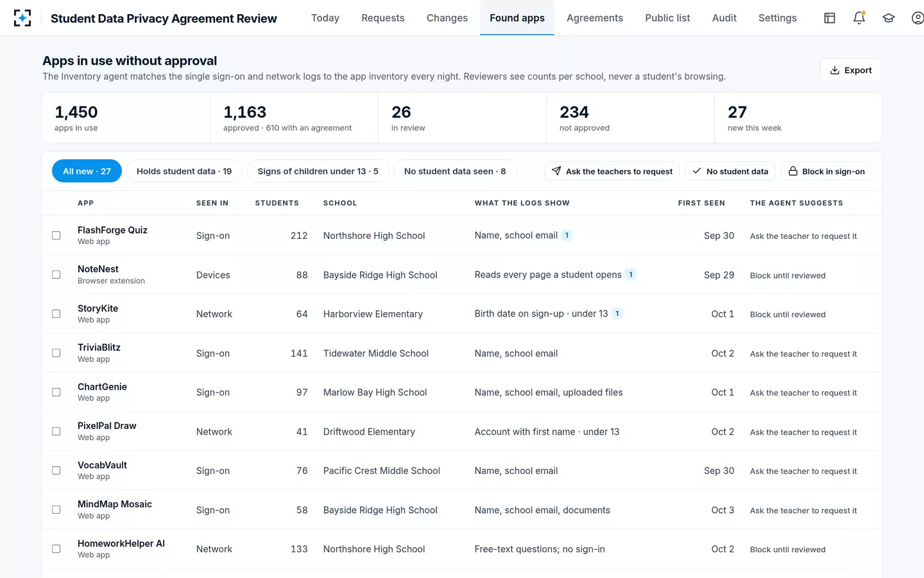Go to the Changes tab
The width and height of the screenshot is (924, 578).
point(447,18)
